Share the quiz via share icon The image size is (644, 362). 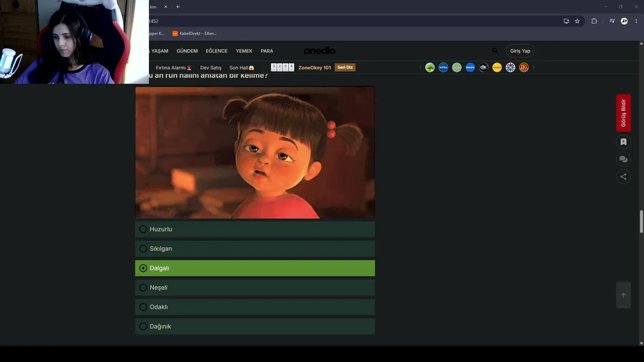(623, 176)
